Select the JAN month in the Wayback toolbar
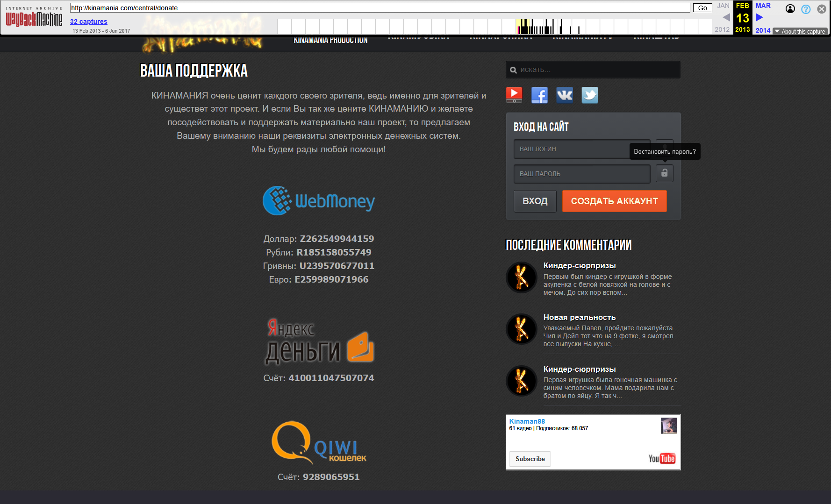831x504 pixels. coord(723,6)
